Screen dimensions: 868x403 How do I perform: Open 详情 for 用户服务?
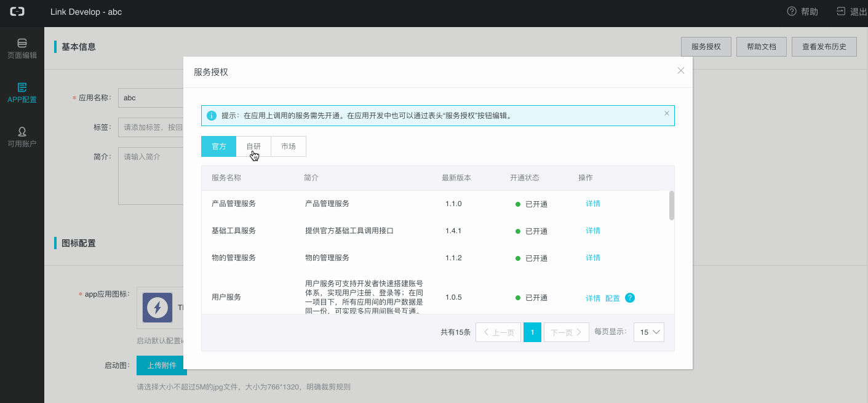pyautogui.click(x=593, y=298)
